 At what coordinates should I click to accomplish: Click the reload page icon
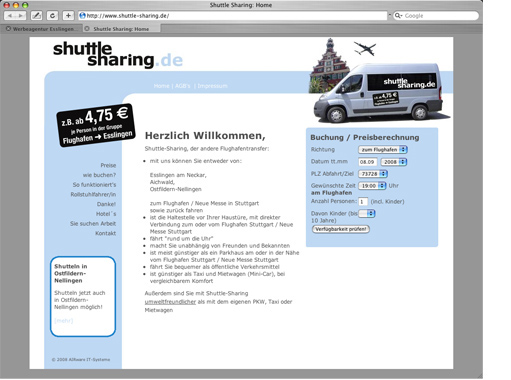tap(52, 16)
